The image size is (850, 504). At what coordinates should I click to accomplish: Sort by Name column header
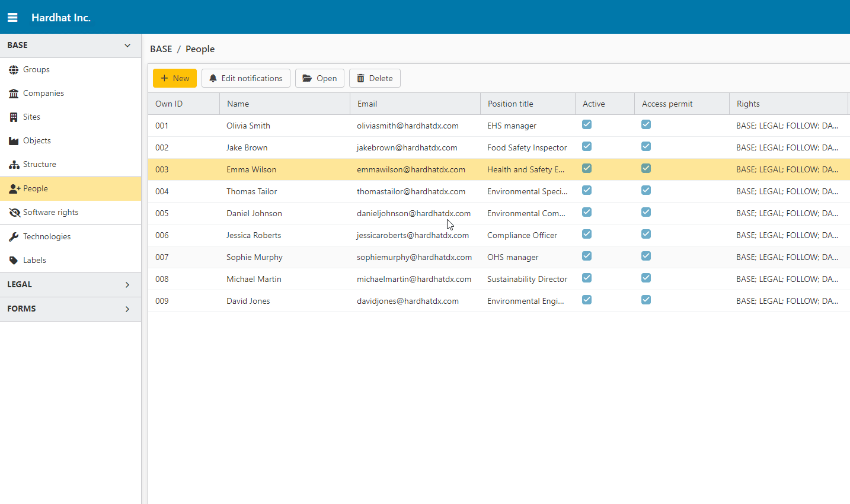click(285, 104)
